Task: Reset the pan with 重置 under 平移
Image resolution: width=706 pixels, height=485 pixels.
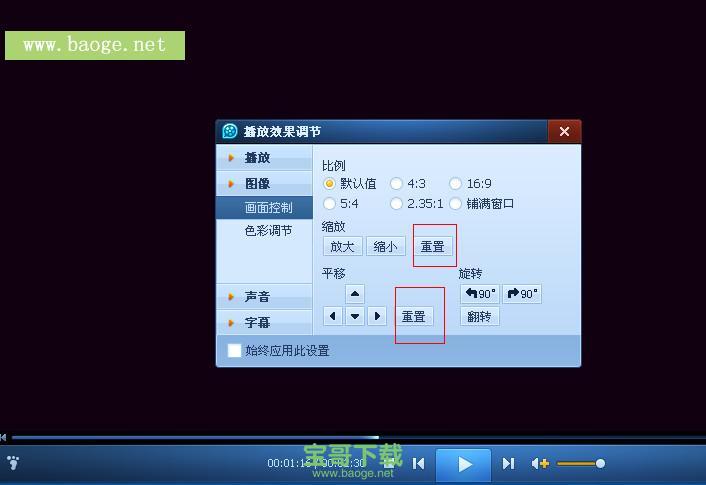Action: click(x=414, y=316)
